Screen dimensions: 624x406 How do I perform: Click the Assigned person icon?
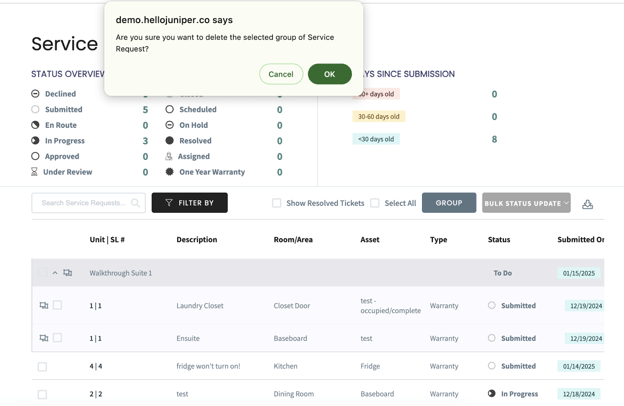[169, 156]
